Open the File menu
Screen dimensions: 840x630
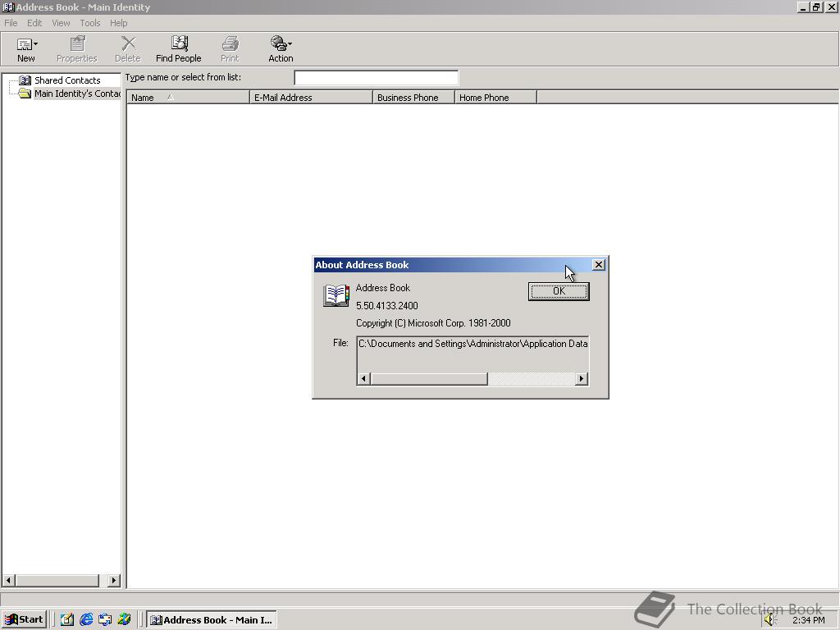11,23
